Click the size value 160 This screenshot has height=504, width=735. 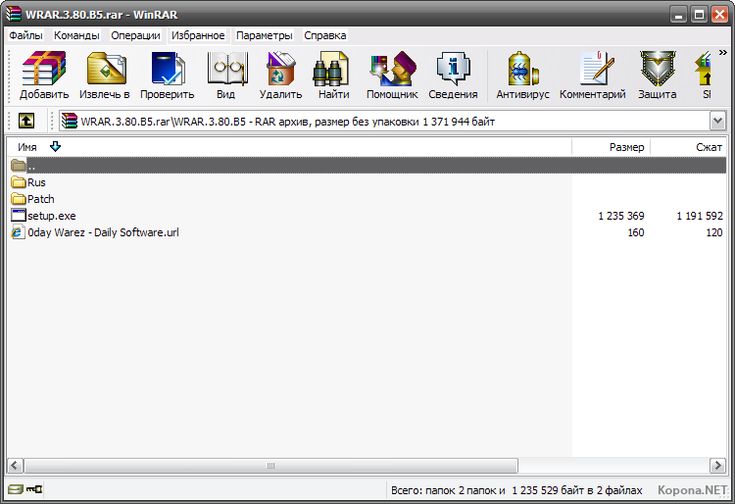[636, 232]
